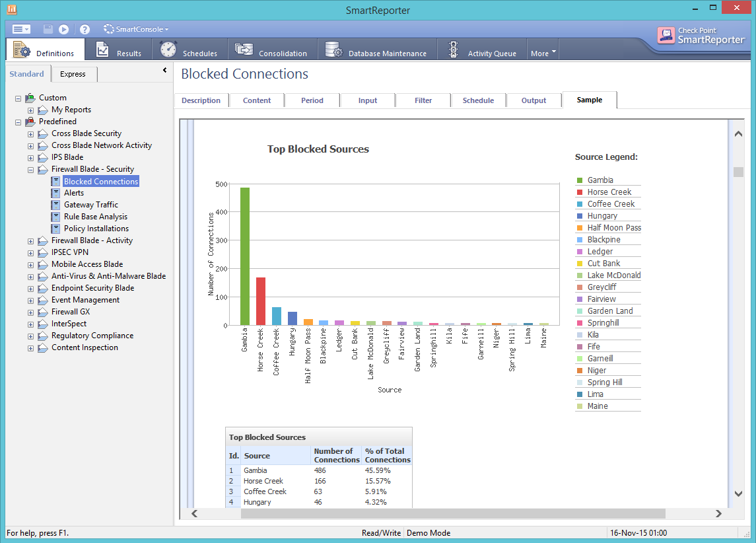Expand Firewall Blade - Activity folder
The height and width of the screenshot is (543, 756).
click(31, 241)
